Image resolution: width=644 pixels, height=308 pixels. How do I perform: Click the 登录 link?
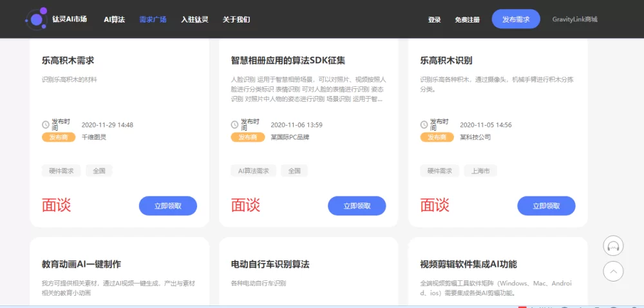tap(434, 19)
